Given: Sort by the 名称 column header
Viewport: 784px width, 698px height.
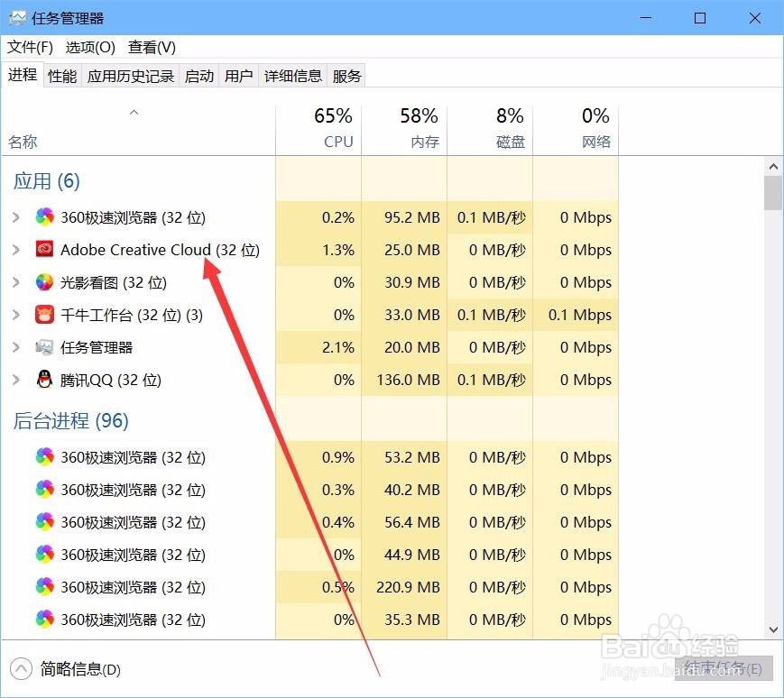Looking at the screenshot, I should pos(139,130).
